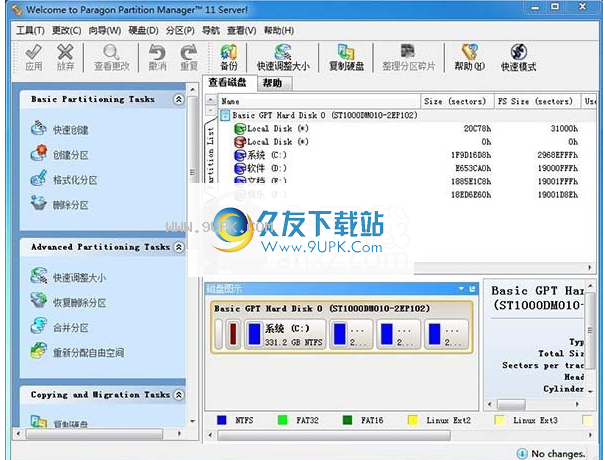Open the 向导(W) menu
Image resolution: width=603 pixels, height=460 pixels.
(105, 30)
